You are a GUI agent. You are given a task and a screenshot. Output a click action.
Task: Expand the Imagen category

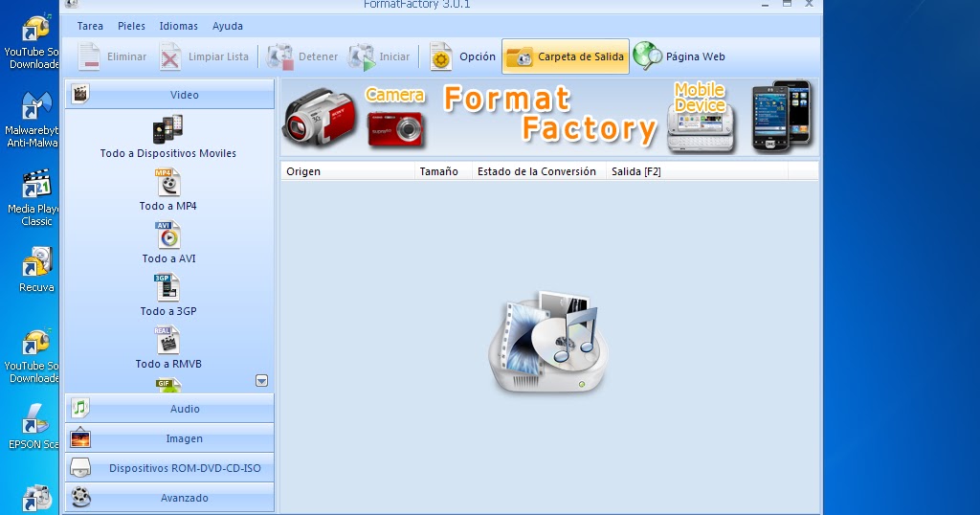point(169,438)
